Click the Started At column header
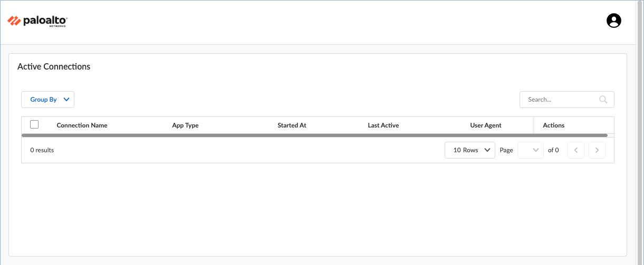The image size is (644, 265). 292,125
